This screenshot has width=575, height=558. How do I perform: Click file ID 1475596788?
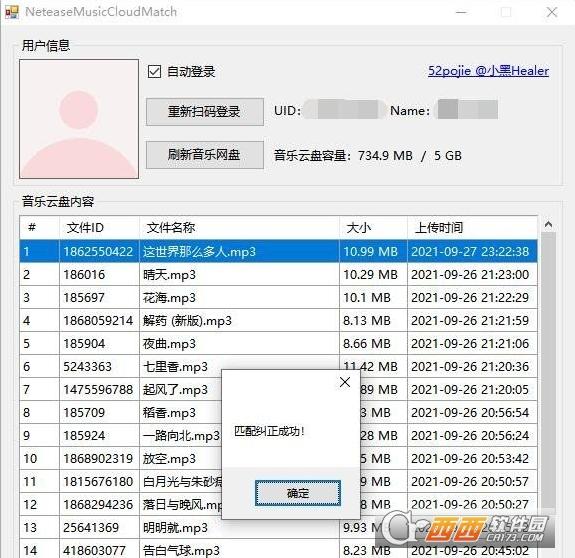(x=98, y=389)
